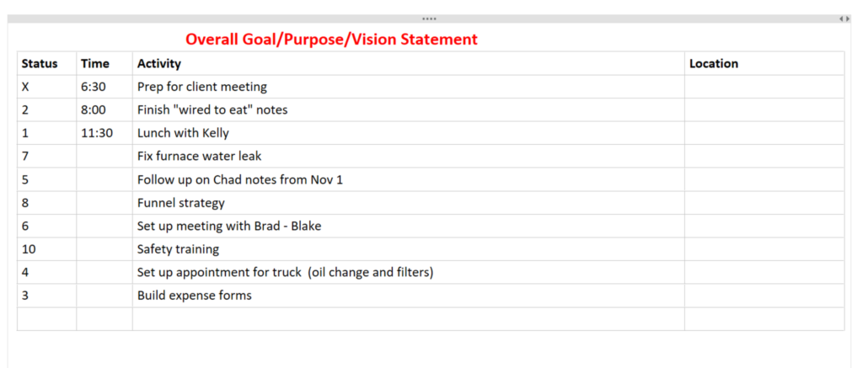Click the 11:30 time cell
The image size is (868, 368).
pyautogui.click(x=104, y=133)
